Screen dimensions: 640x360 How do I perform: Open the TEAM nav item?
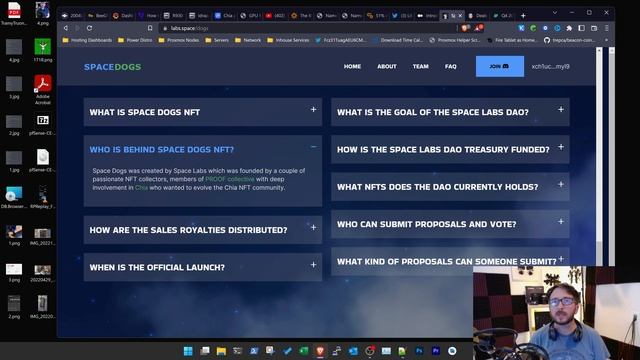pyautogui.click(x=420, y=66)
